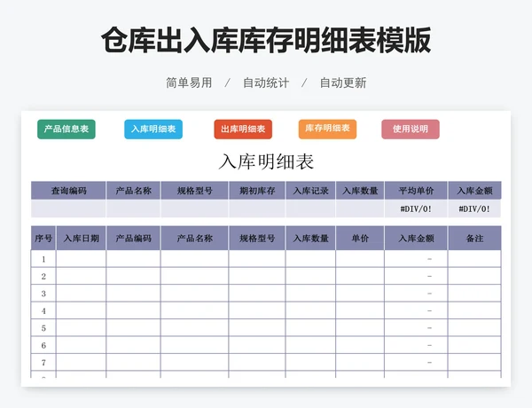Click the 平均单价 header cell

click(x=416, y=191)
